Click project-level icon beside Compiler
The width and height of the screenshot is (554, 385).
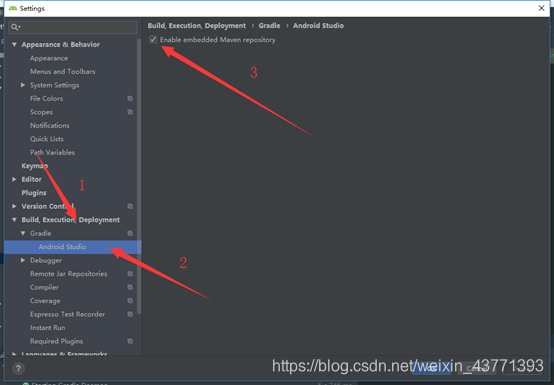click(130, 287)
